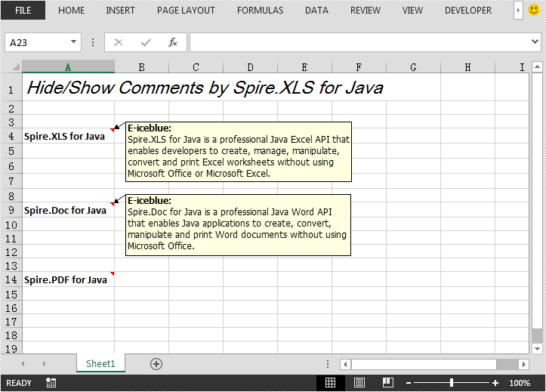
Task: Select cell Spire.PDF for Java
Action: pos(68,279)
